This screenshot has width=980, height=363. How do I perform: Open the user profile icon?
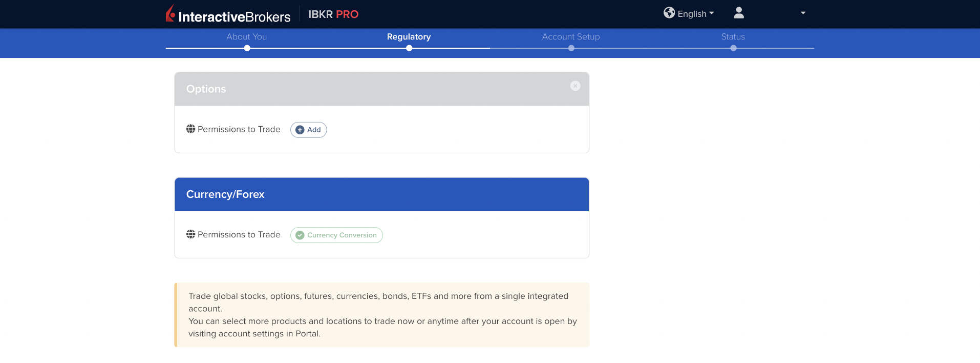[738, 13]
